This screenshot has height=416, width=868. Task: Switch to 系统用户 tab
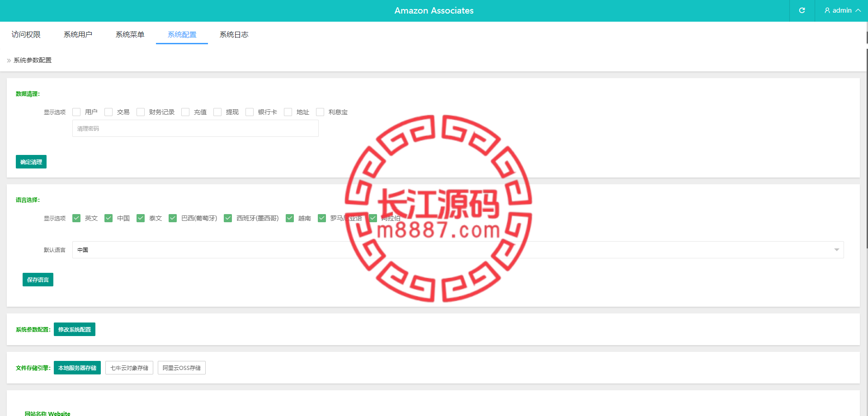tap(78, 34)
